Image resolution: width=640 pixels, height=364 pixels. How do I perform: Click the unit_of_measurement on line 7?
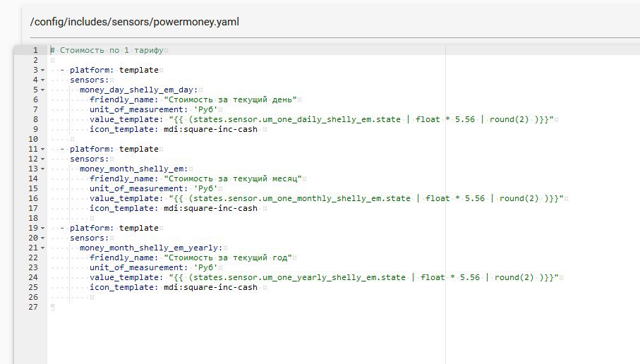click(x=154, y=109)
